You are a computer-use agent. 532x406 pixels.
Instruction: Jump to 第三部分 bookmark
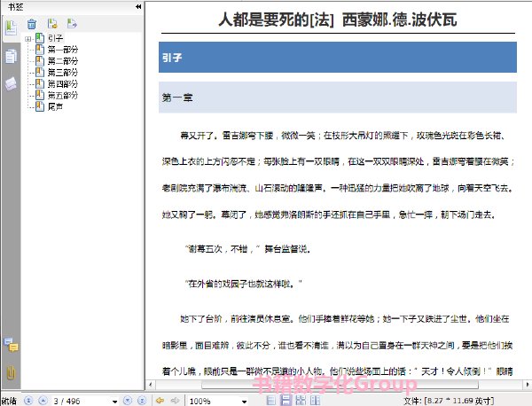click(x=63, y=72)
